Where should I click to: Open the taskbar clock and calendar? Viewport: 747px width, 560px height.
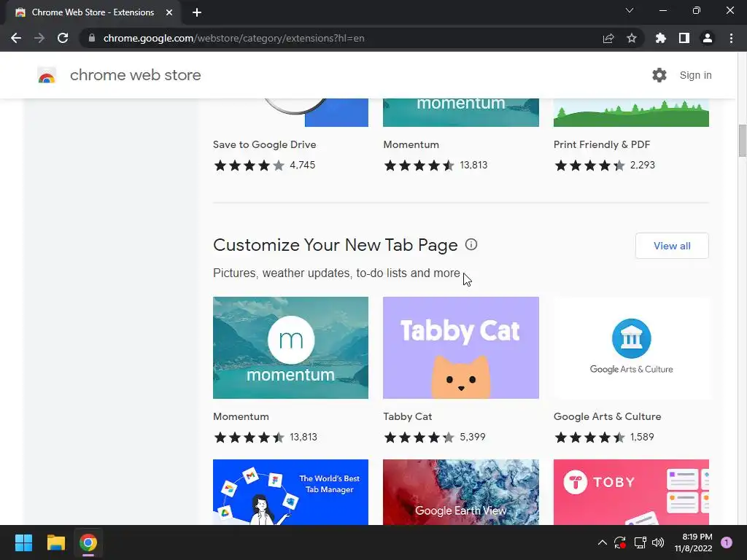(693, 542)
